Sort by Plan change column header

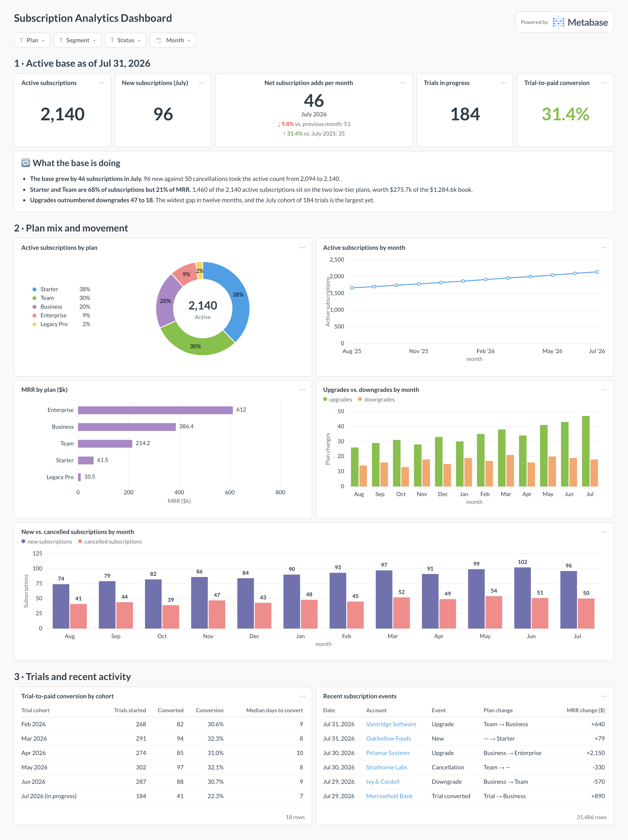pos(498,711)
